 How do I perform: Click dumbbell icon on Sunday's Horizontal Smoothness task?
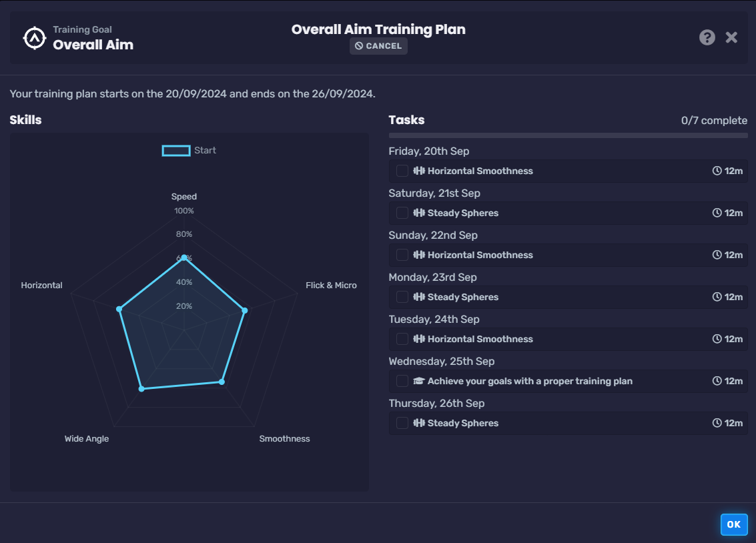pyautogui.click(x=419, y=255)
